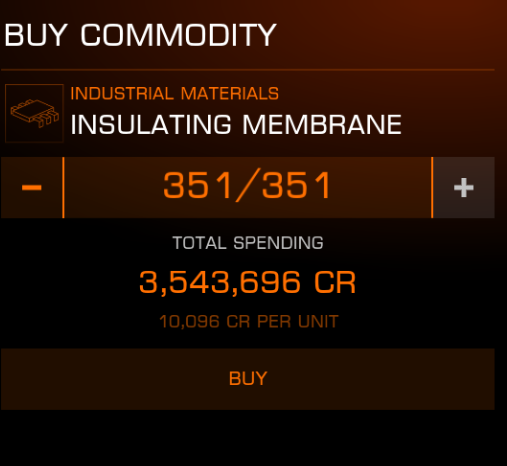Select the 3,543,696 CR total amount

(x=248, y=282)
